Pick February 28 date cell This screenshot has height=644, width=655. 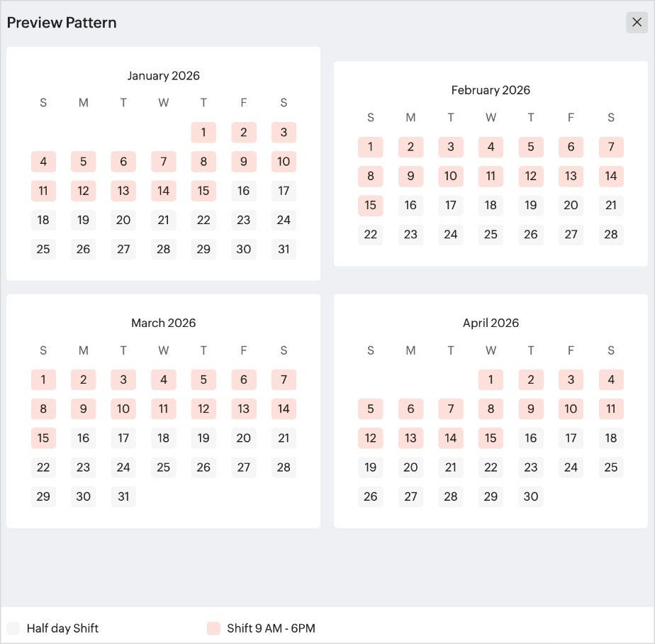point(611,235)
